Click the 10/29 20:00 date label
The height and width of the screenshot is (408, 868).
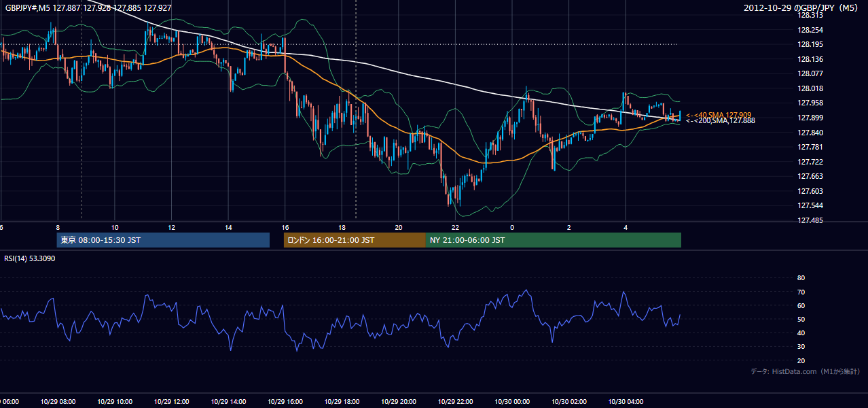tap(399, 401)
